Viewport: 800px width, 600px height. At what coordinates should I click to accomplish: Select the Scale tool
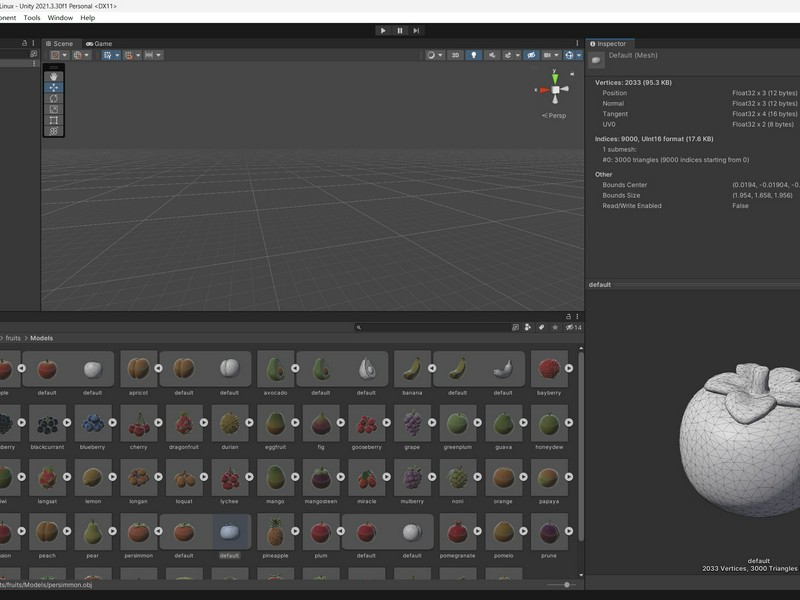[x=54, y=109]
